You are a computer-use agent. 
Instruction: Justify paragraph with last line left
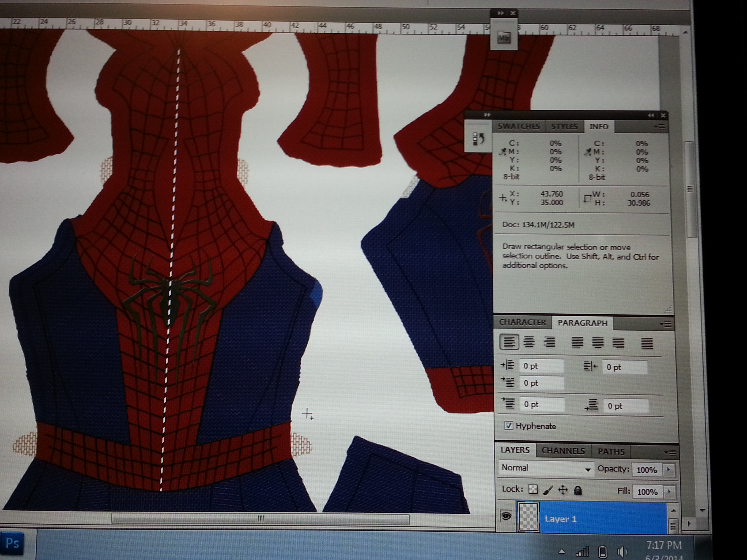[x=577, y=343]
